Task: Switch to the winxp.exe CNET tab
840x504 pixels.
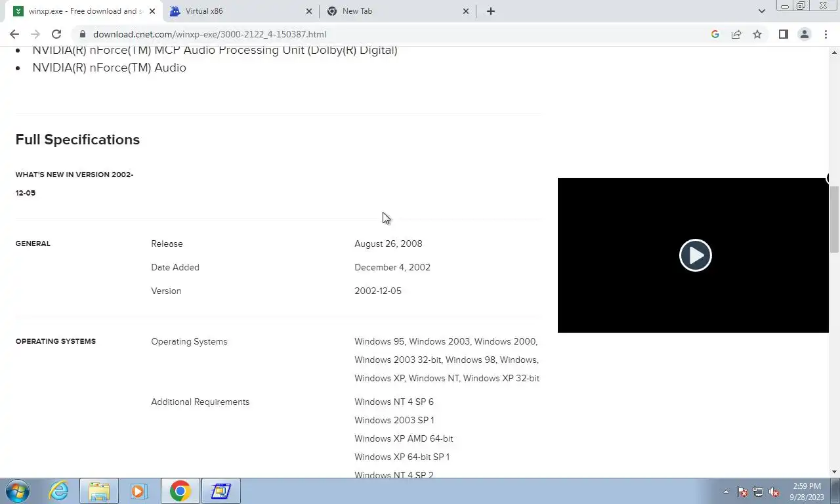Action: click(85, 11)
